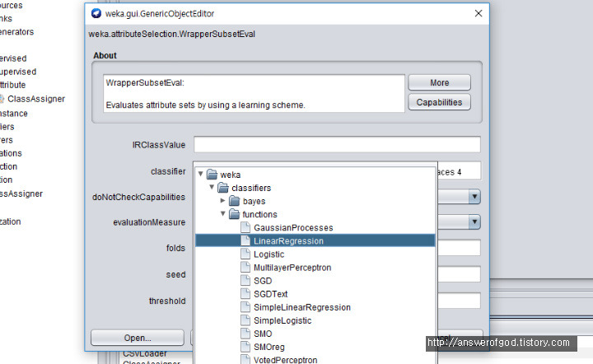Open the doNotCheckCapabilities dropdown arrow
The width and height of the screenshot is (593, 364).
coord(474,197)
